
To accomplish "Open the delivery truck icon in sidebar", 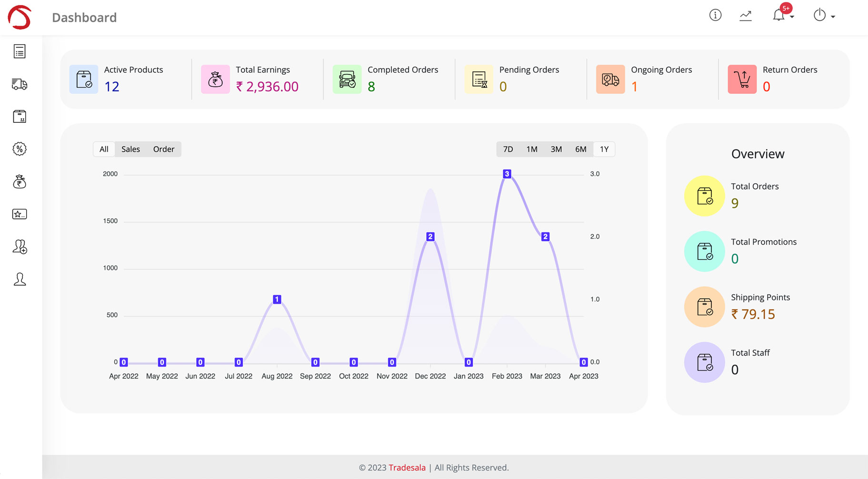I will pos(20,84).
